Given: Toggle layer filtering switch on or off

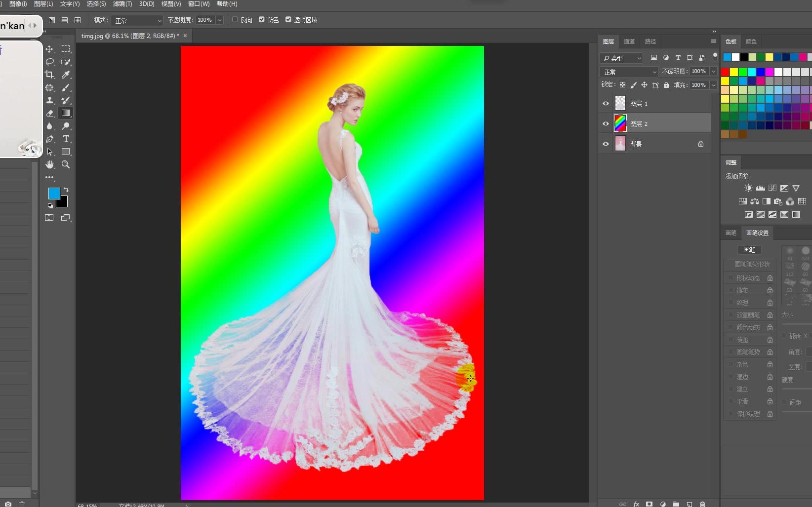Looking at the screenshot, I should (x=715, y=57).
